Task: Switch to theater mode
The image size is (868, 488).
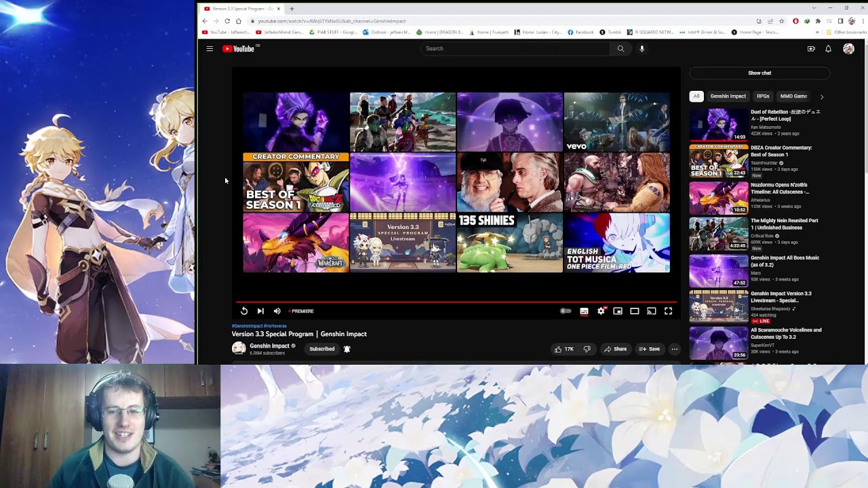Action: [635, 311]
